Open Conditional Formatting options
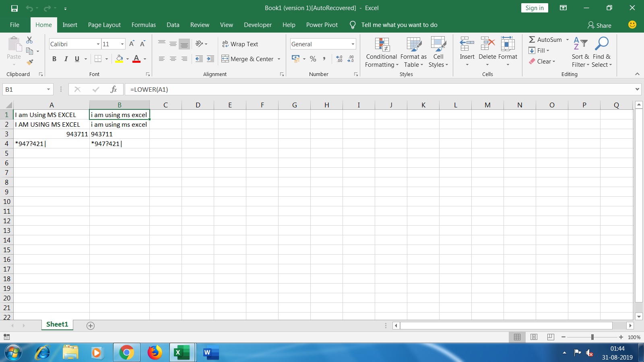The height and width of the screenshot is (362, 644). (381, 53)
